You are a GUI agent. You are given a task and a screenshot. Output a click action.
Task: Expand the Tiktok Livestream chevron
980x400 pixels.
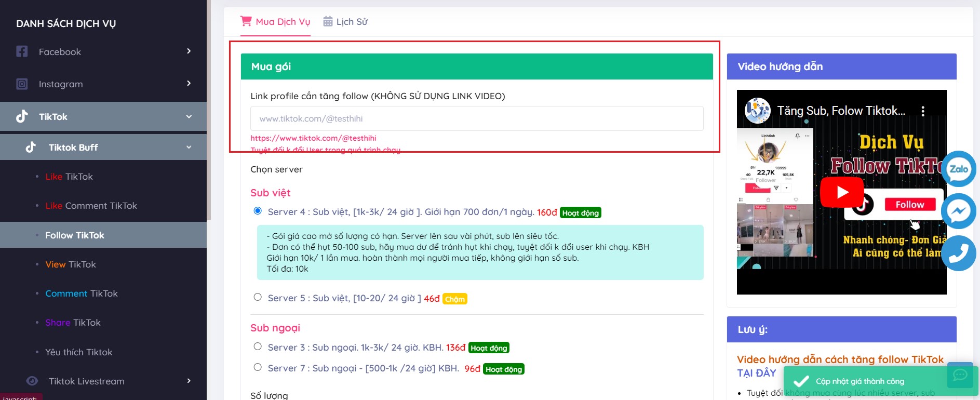click(189, 381)
